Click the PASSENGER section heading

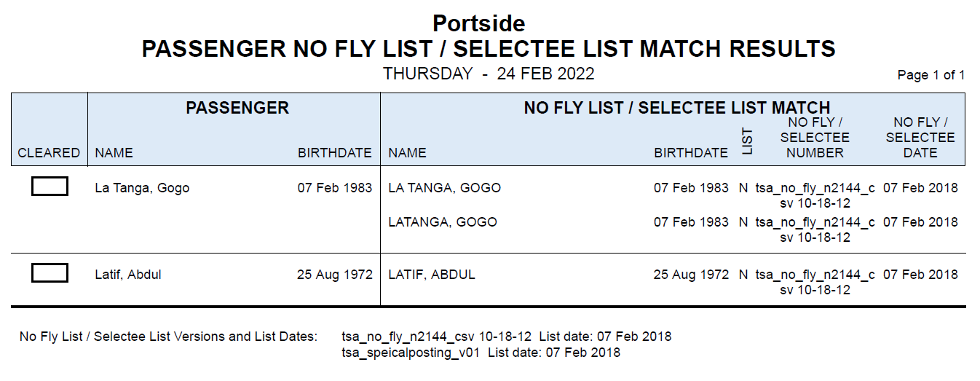tap(237, 108)
